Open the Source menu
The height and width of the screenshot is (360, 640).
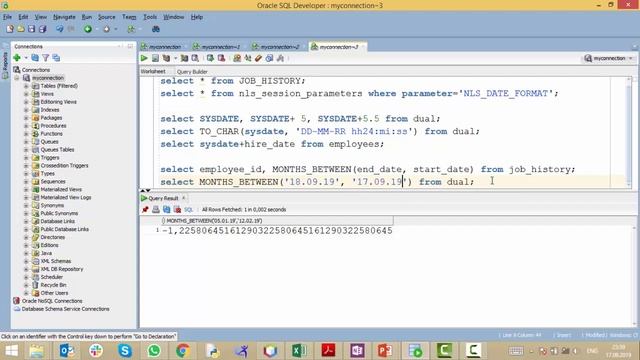(107, 17)
